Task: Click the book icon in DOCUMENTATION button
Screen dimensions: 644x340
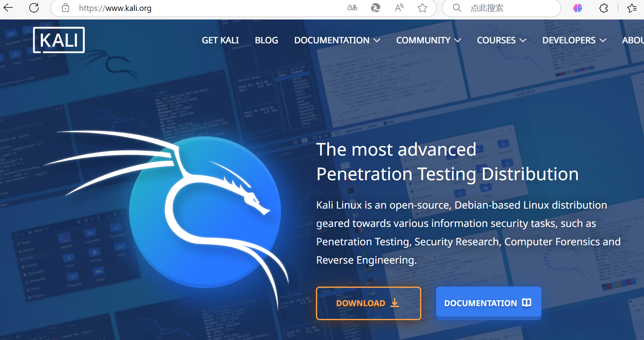Action: (x=527, y=303)
